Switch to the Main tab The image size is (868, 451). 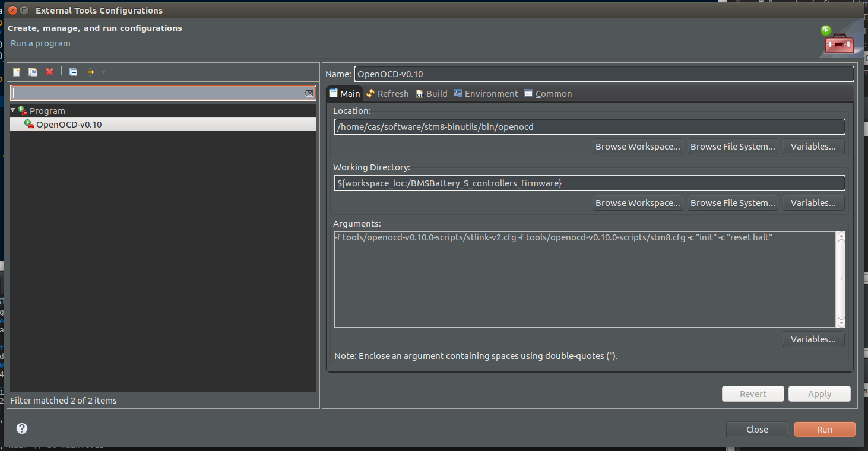pos(344,93)
